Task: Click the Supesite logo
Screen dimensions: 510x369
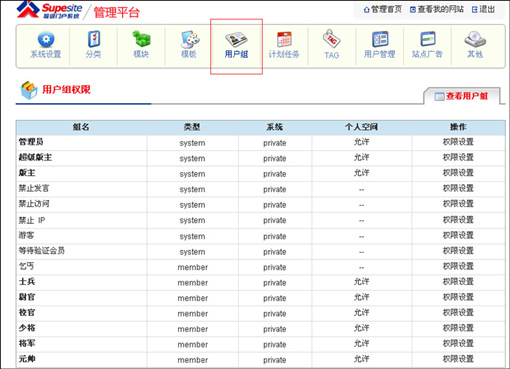Action: [49, 10]
